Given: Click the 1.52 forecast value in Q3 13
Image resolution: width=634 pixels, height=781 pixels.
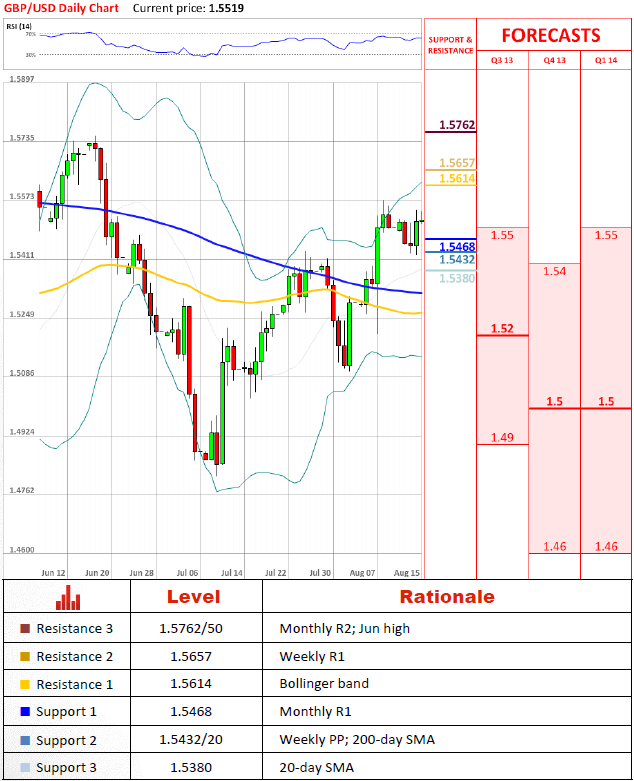Looking at the screenshot, I should tap(502, 328).
